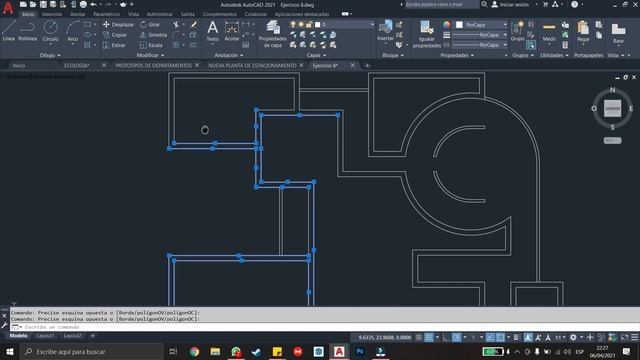This screenshot has height=360, width=640.
Task: Open Propiedades de capa panel
Action: point(273,34)
